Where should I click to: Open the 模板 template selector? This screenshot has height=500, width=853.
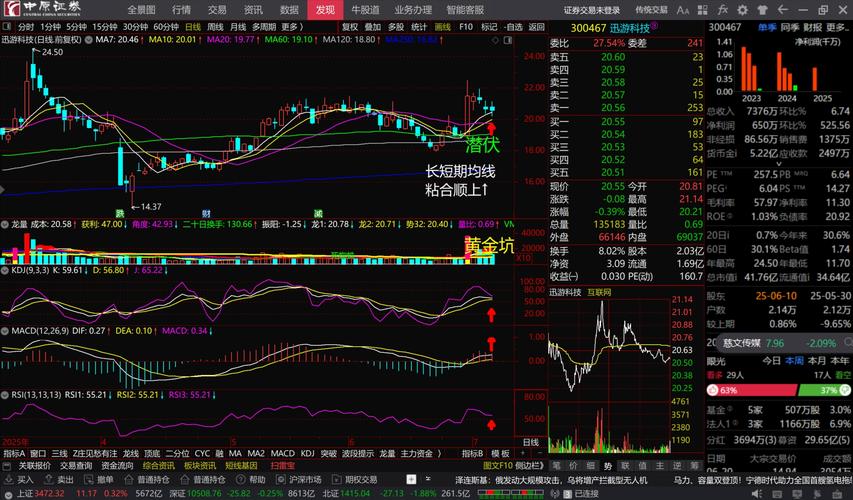point(499,453)
